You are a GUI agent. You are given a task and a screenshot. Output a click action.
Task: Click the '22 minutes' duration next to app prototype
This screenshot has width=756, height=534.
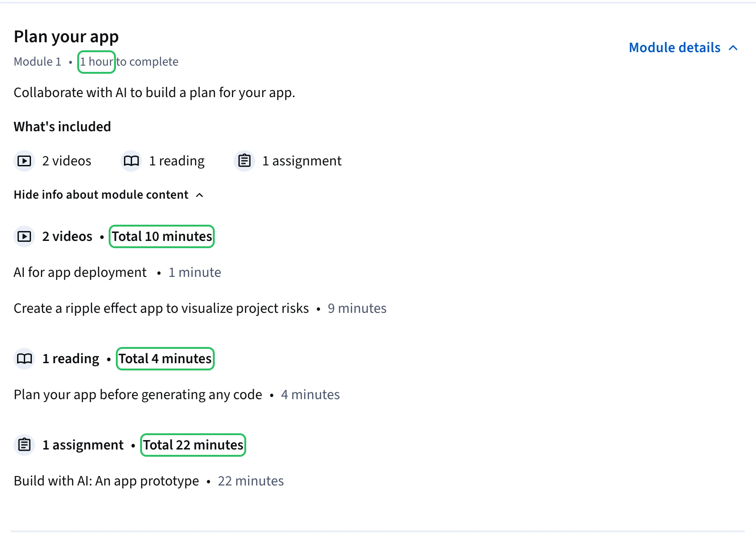click(251, 481)
